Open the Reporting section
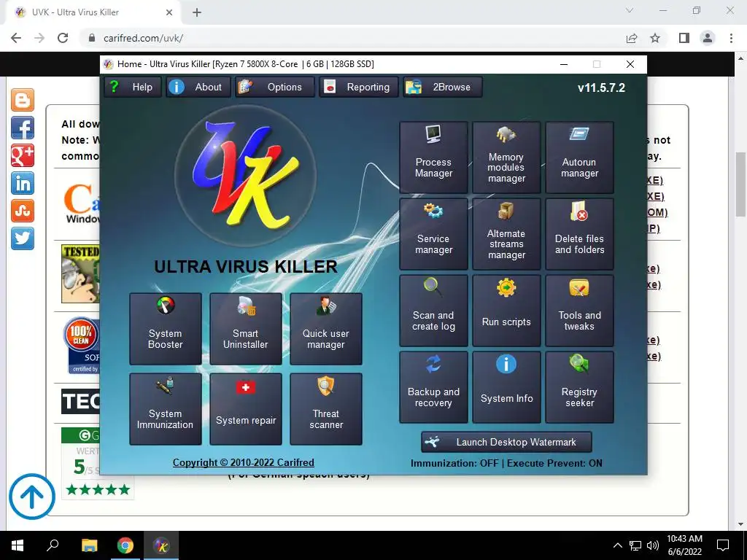This screenshot has width=747, height=560. click(359, 87)
